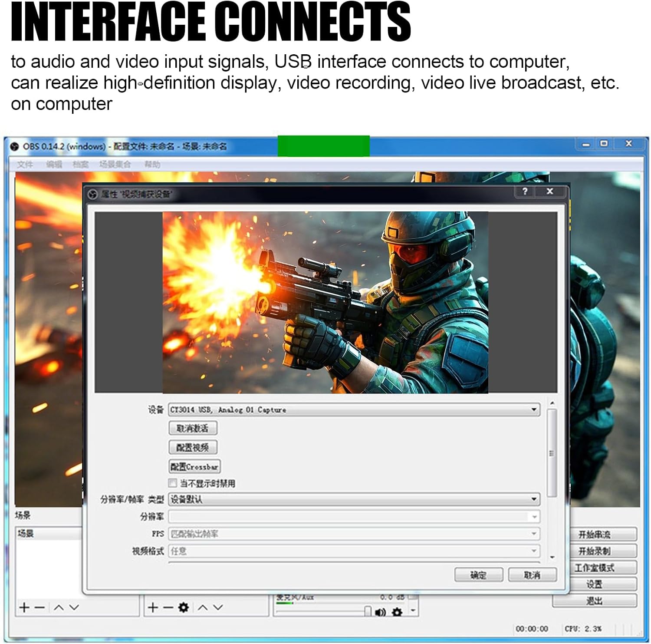Open the 分辨率 resolution dropdown
The image size is (651, 644).
pyautogui.click(x=354, y=516)
